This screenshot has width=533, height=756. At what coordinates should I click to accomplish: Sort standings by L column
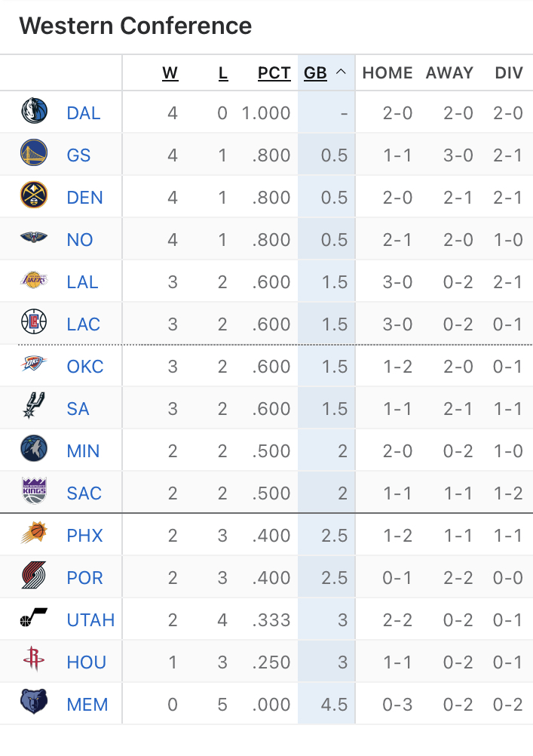click(223, 73)
